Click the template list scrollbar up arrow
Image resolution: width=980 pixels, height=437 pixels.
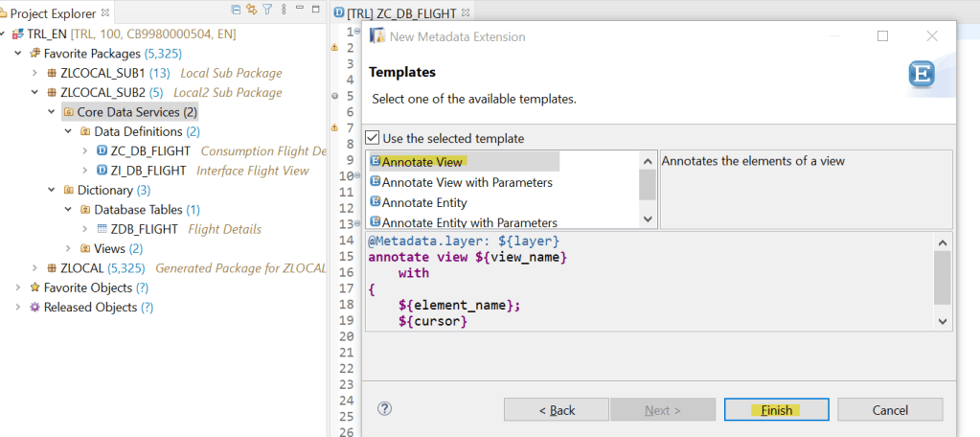point(648,161)
